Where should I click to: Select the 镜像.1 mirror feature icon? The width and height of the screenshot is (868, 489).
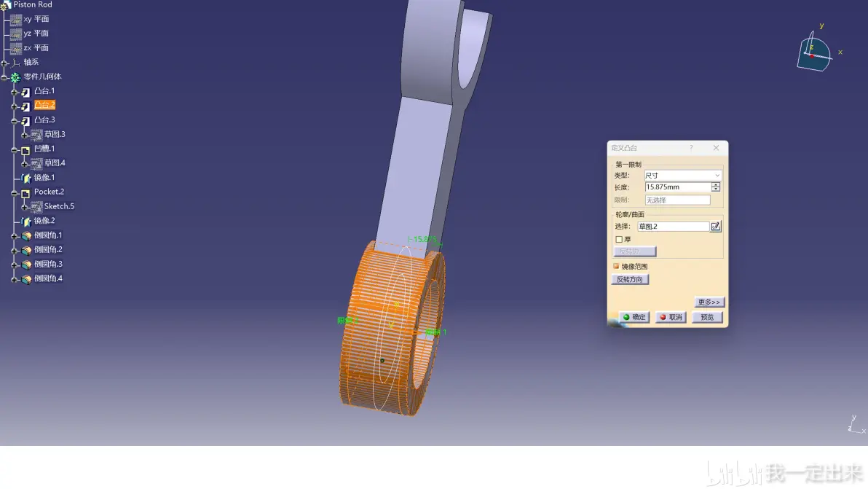pos(26,178)
